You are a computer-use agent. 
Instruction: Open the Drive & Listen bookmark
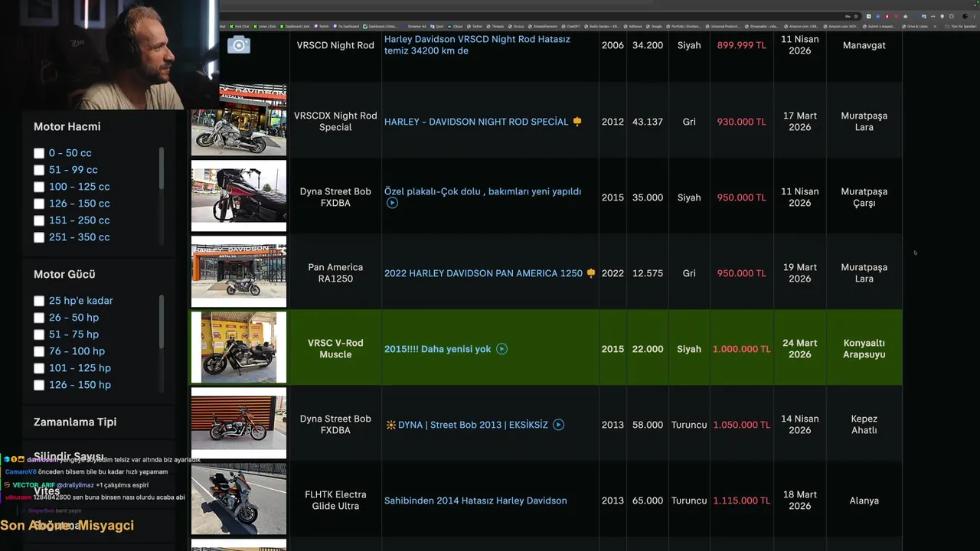[x=915, y=26]
